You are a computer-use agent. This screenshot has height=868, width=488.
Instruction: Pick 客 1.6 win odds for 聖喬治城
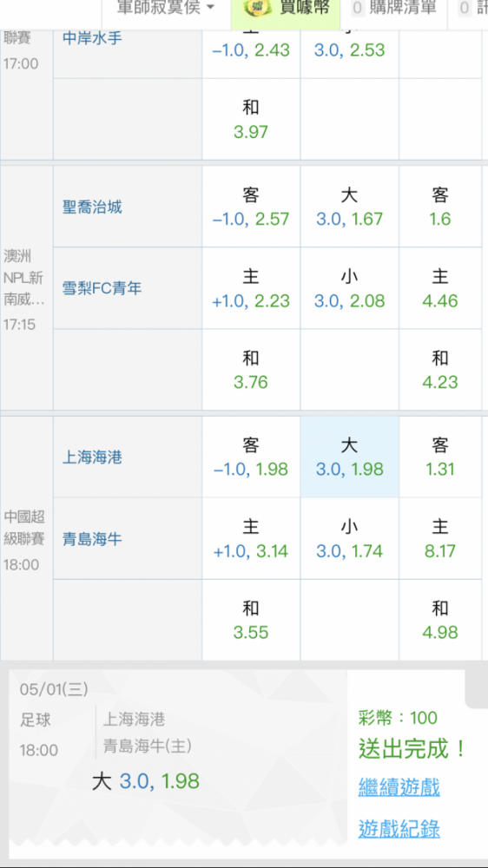440,207
